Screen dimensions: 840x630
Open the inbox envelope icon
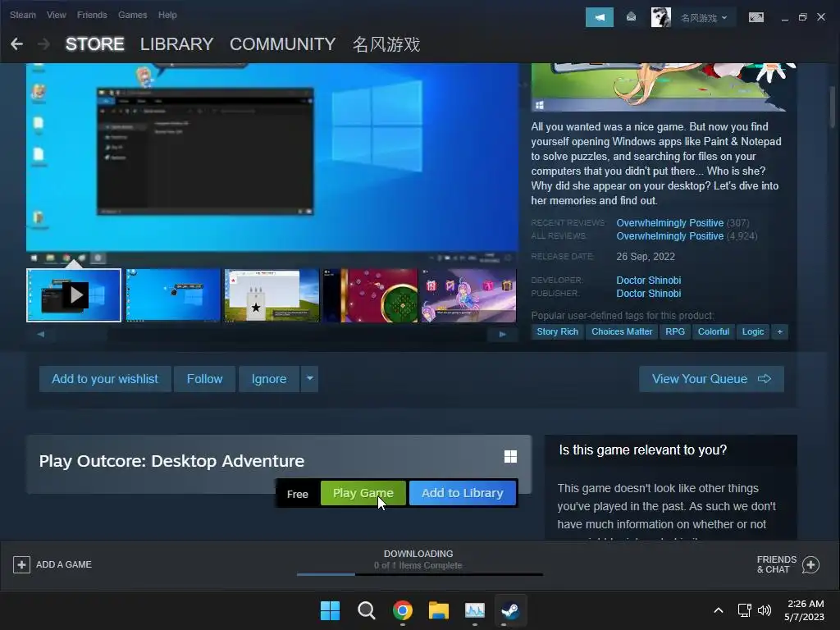pyautogui.click(x=631, y=17)
